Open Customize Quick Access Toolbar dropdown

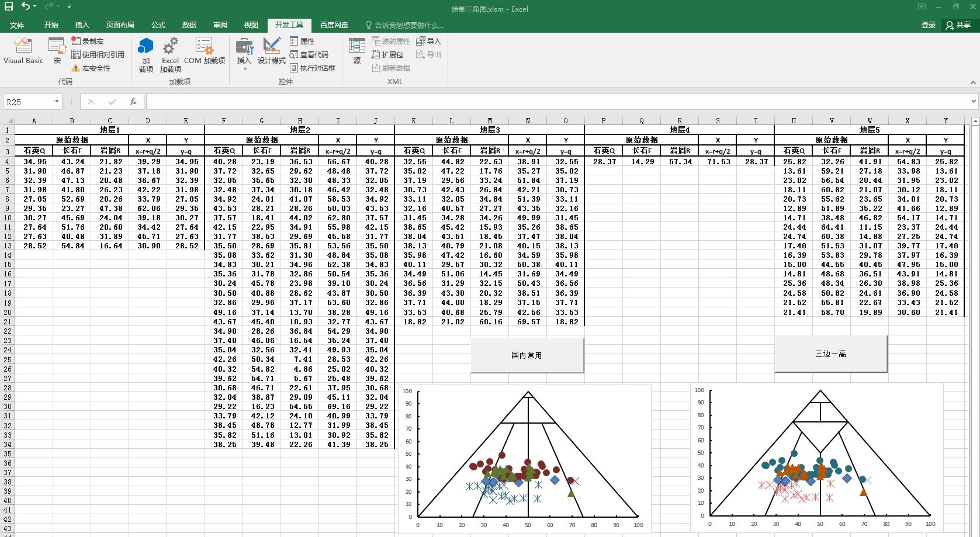coord(70,6)
